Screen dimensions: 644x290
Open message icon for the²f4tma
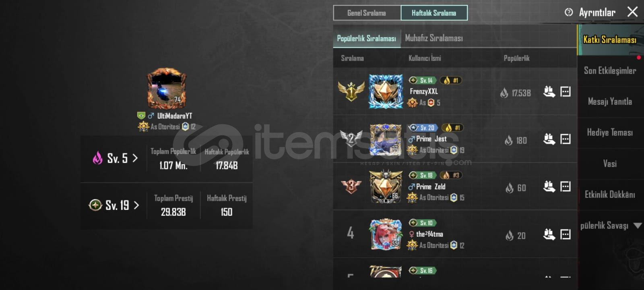(x=566, y=234)
